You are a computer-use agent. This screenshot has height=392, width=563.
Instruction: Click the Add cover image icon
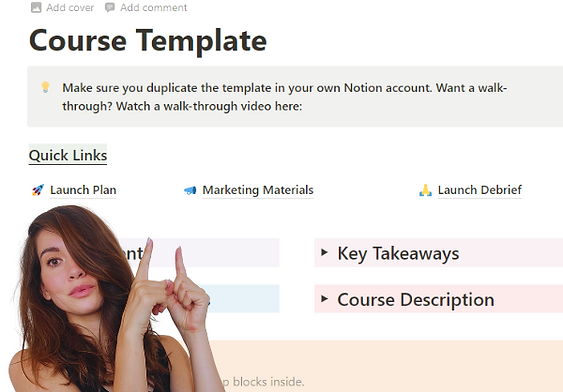(36, 8)
